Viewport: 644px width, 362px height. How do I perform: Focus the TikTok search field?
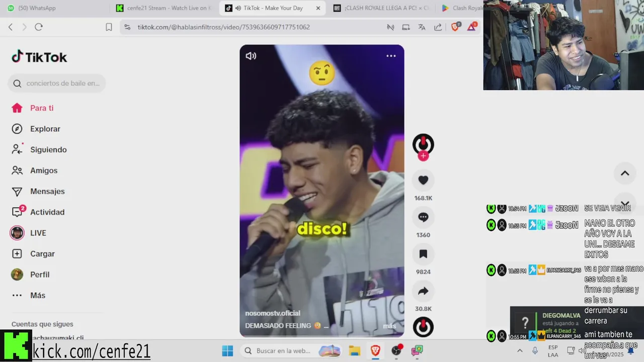[x=57, y=83]
